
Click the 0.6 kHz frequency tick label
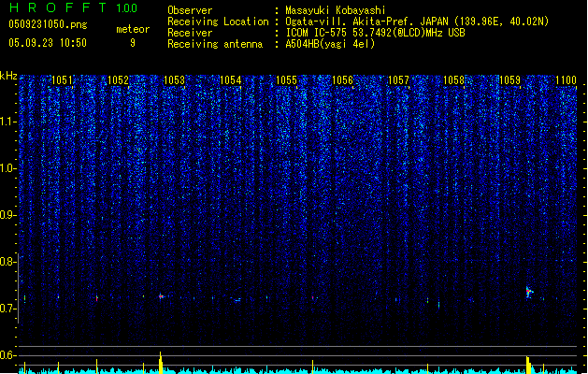pyautogui.click(x=7, y=355)
